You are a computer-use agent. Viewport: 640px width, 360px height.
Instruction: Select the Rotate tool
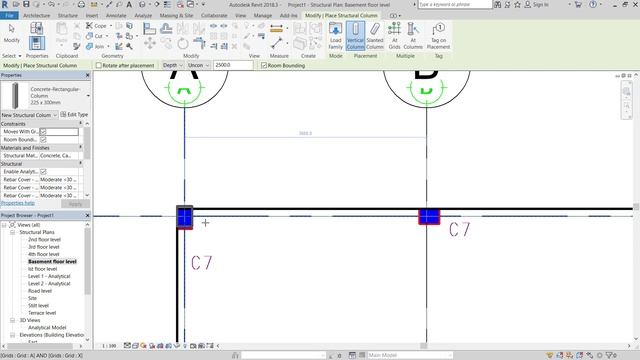183,43
